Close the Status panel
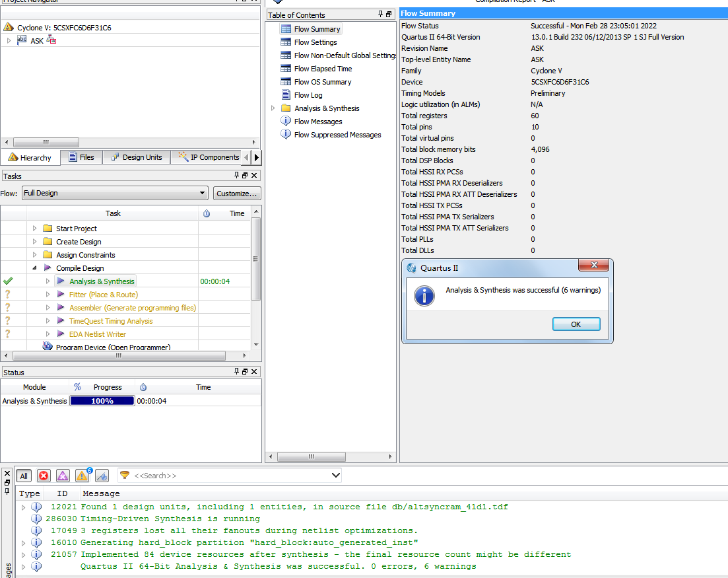The width and height of the screenshot is (728, 578). (x=254, y=371)
